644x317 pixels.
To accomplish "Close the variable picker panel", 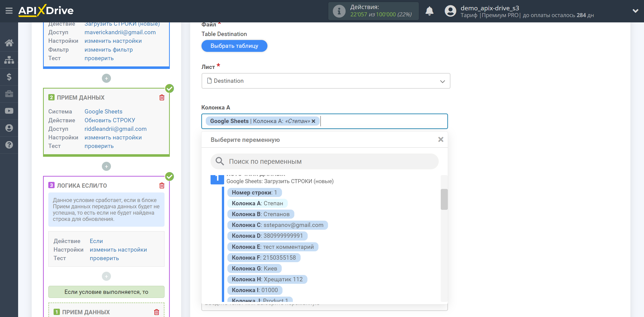I will click(441, 140).
